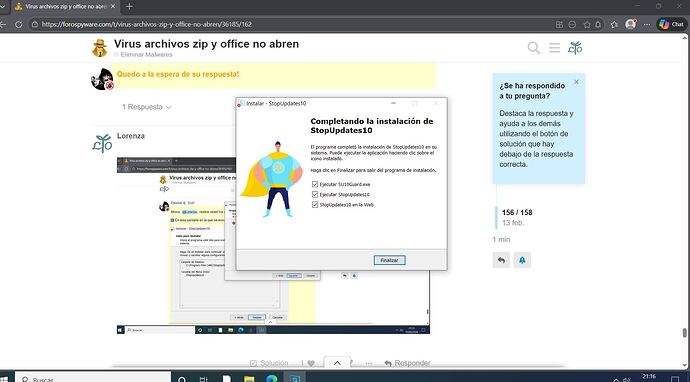The height and width of the screenshot is (382, 690).
Task: Click the scrollbar down arrow
Action: tap(685, 365)
